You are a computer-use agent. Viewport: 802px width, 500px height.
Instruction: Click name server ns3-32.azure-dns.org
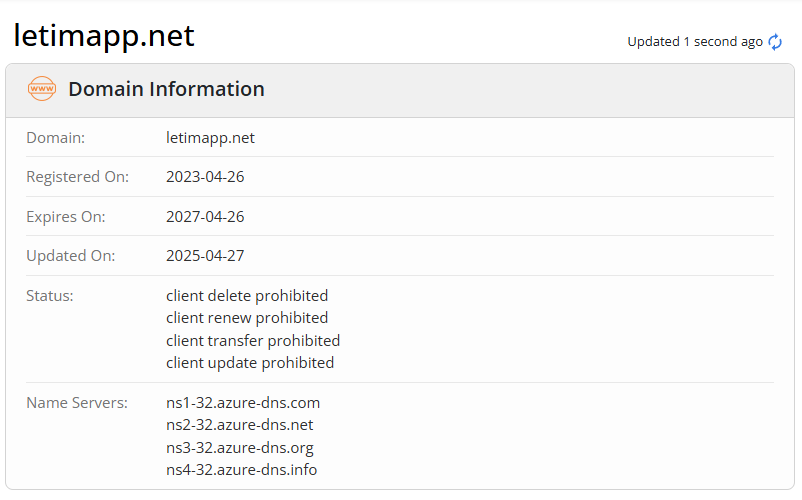[x=240, y=447]
